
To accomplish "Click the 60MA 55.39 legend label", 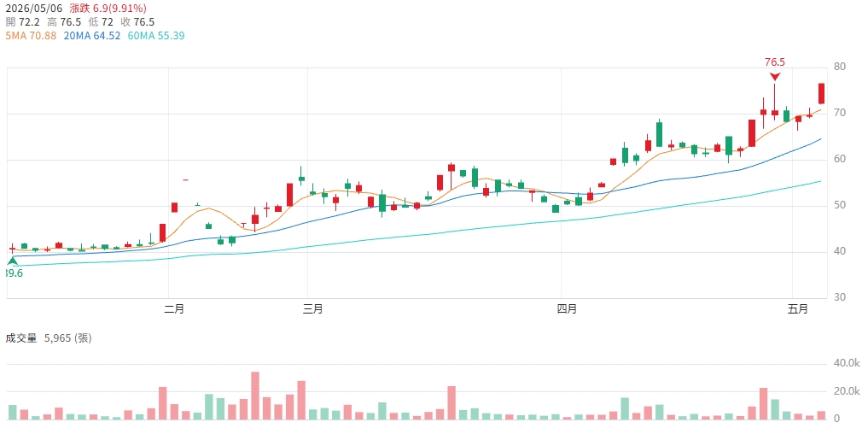I will click(x=156, y=36).
